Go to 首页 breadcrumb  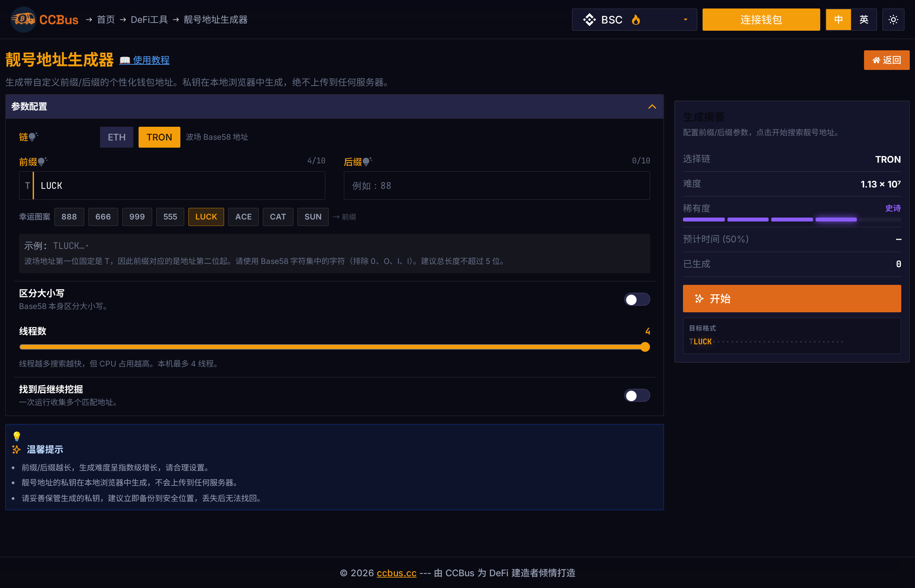pyautogui.click(x=106, y=20)
